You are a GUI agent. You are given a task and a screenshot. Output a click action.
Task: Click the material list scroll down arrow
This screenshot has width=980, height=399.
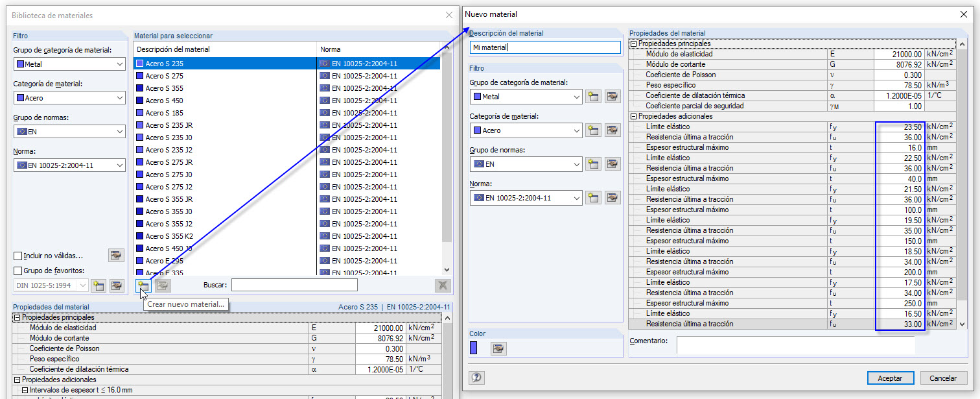pyautogui.click(x=447, y=269)
